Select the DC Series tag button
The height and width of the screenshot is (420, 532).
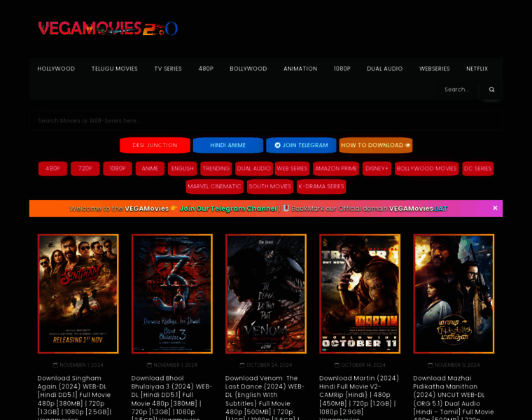tap(477, 169)
